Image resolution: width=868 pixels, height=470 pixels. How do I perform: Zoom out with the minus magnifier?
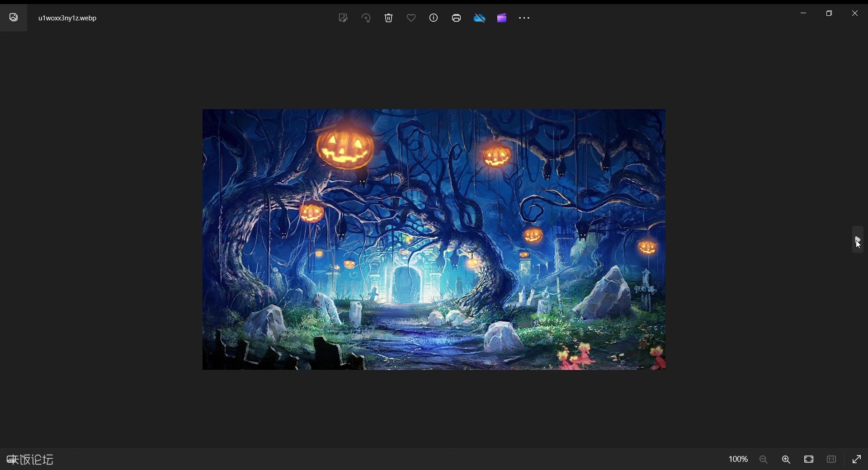(x=764, y=459)
